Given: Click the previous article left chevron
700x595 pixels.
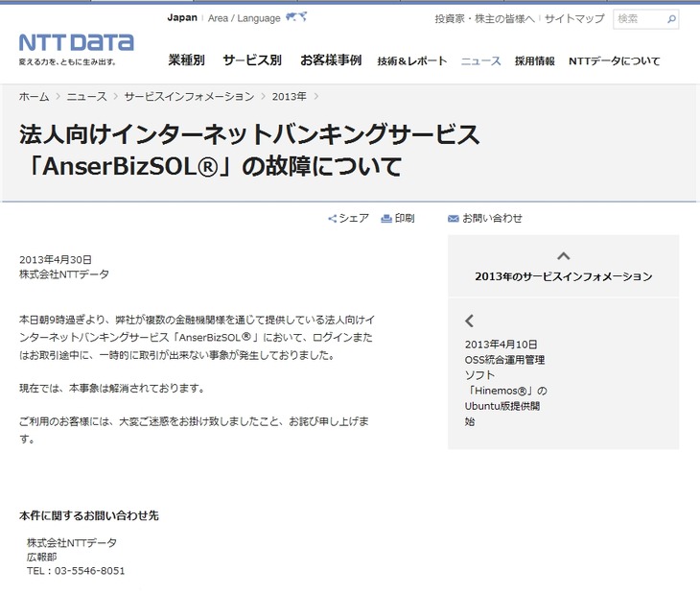Looking at the screenshot, I should tap(469, 321).
